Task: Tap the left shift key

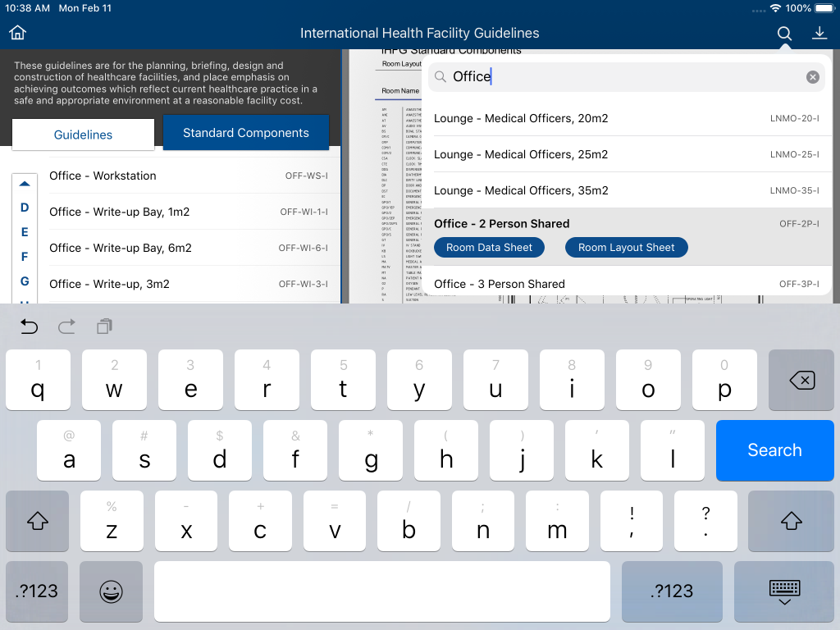Action: pyautogui.click(x=38, y=521)
